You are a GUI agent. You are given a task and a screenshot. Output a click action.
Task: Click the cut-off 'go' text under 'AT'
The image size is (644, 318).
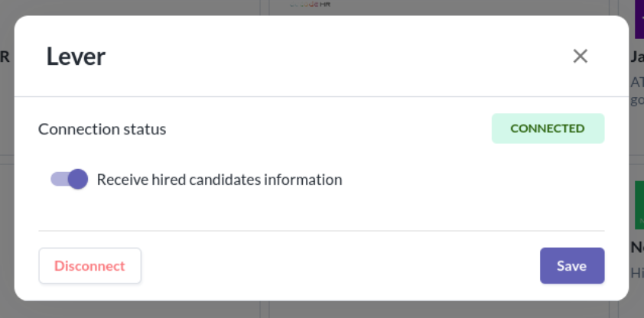[x=637, y=100]
